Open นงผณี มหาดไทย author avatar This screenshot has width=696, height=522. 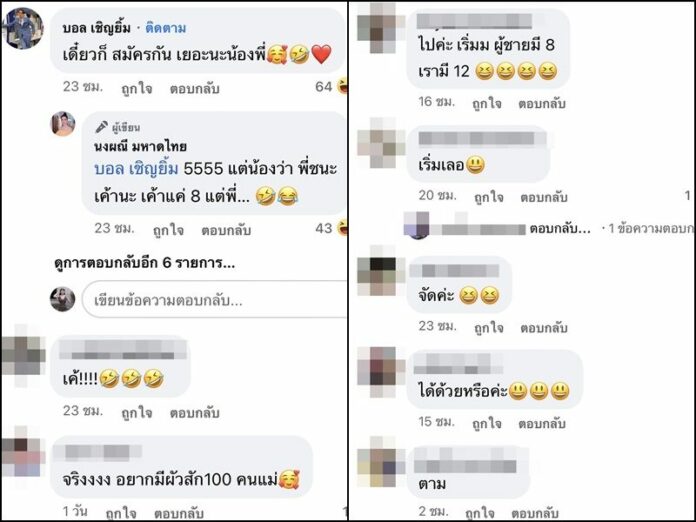click(x=63, y=123)
